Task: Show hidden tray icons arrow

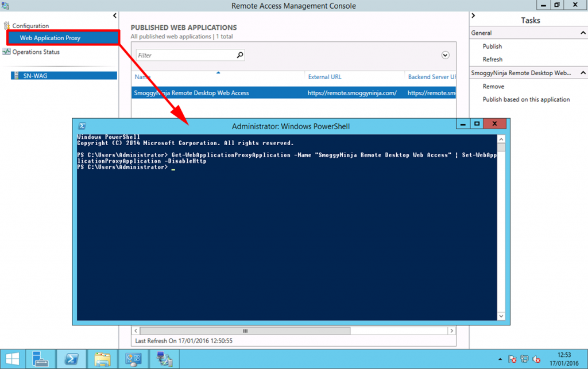Action: coord(500,360)
